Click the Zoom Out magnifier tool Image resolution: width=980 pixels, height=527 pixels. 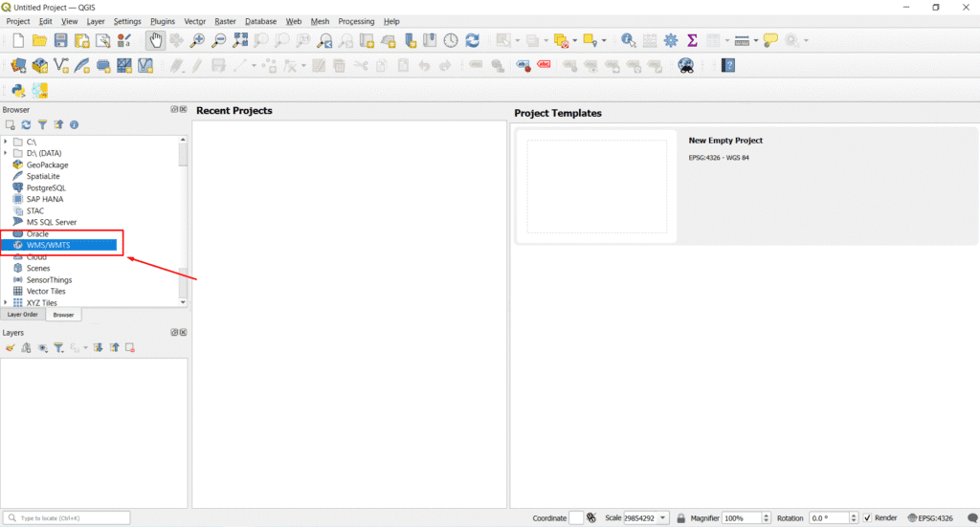pos(218,40)
